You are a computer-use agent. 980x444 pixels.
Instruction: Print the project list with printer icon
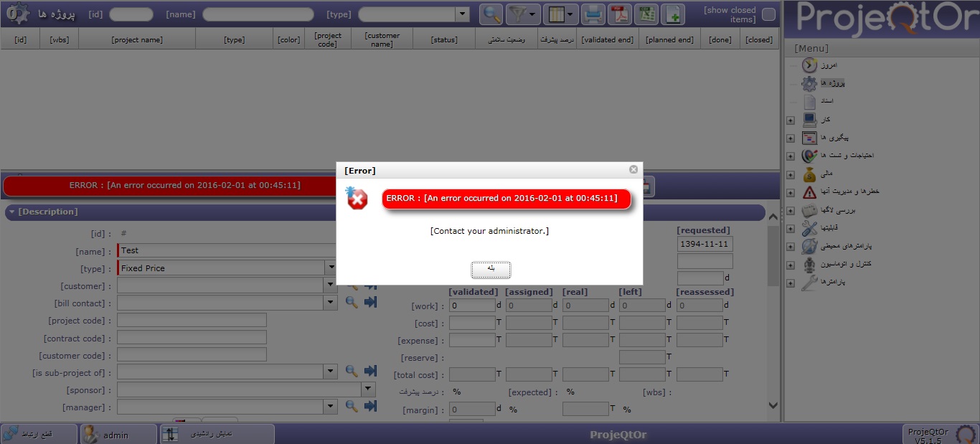(593, 14)
